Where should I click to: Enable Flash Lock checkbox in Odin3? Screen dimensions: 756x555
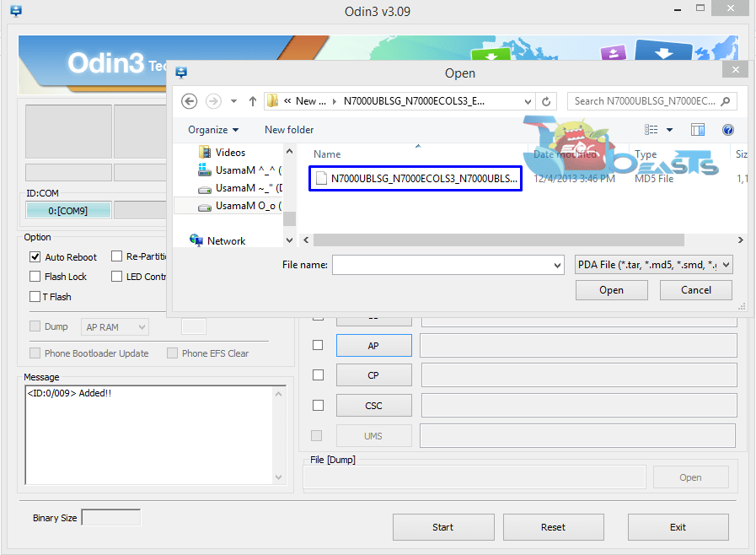coord(35,276)
